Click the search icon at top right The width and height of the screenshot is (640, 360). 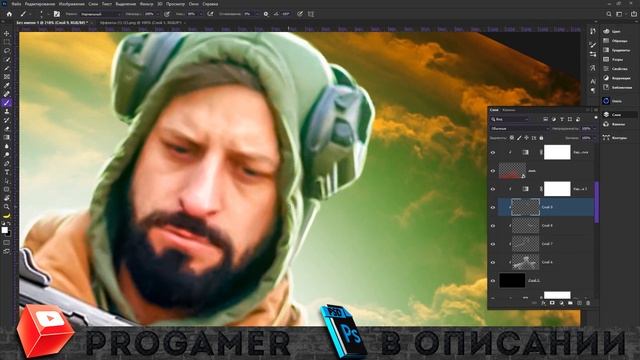point(609,14)
